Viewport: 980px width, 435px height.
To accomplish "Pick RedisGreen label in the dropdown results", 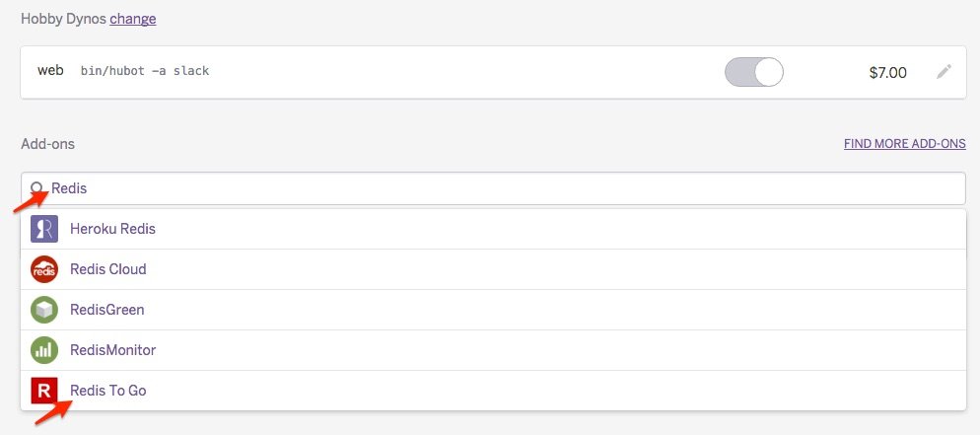I will click(x=107, y=310).
